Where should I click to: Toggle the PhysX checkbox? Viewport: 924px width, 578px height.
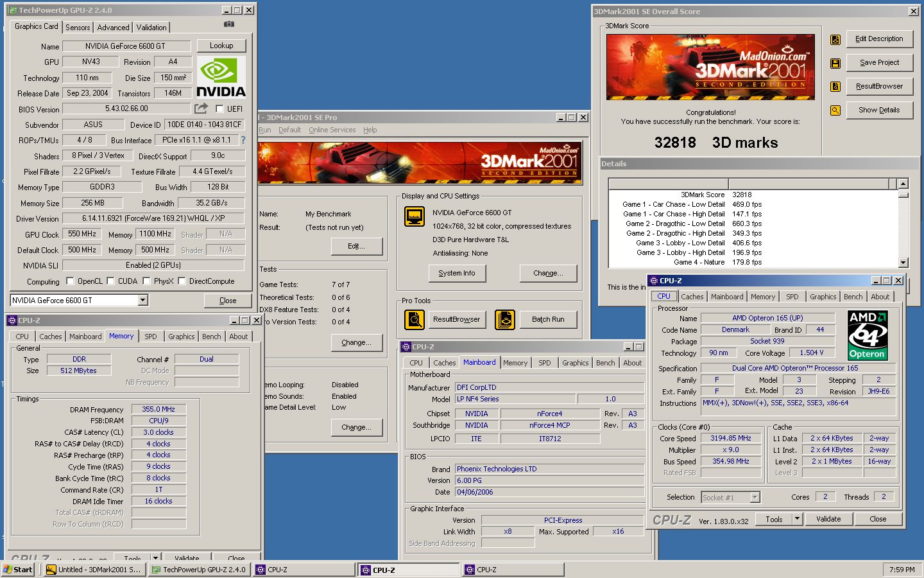coord(146,281)
